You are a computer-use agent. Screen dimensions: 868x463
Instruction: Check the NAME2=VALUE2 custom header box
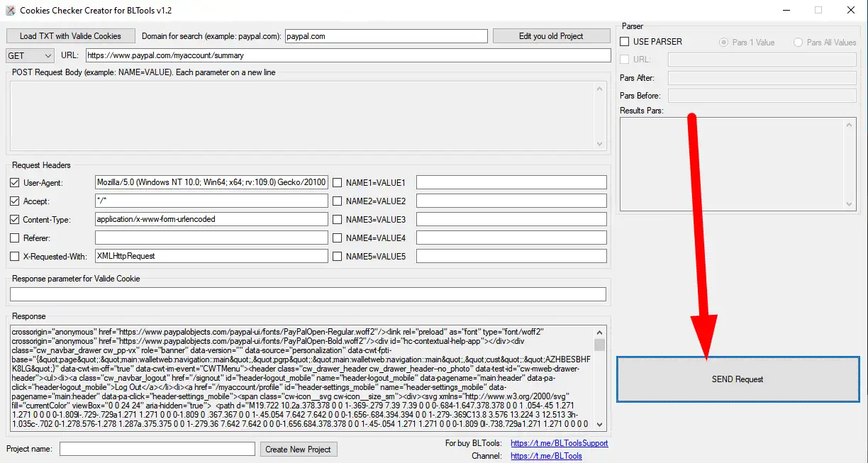click(338, 201)
